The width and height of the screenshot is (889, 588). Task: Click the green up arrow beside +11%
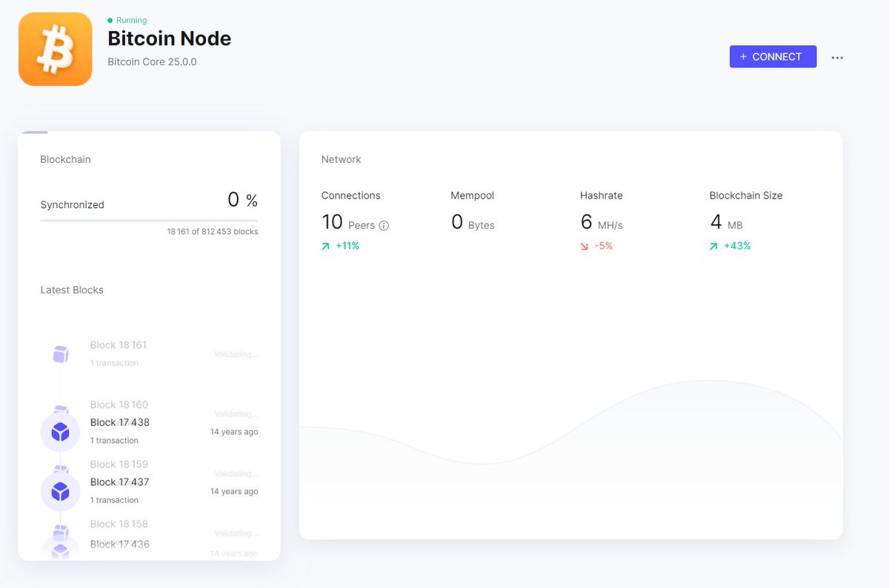click(325, 247)
